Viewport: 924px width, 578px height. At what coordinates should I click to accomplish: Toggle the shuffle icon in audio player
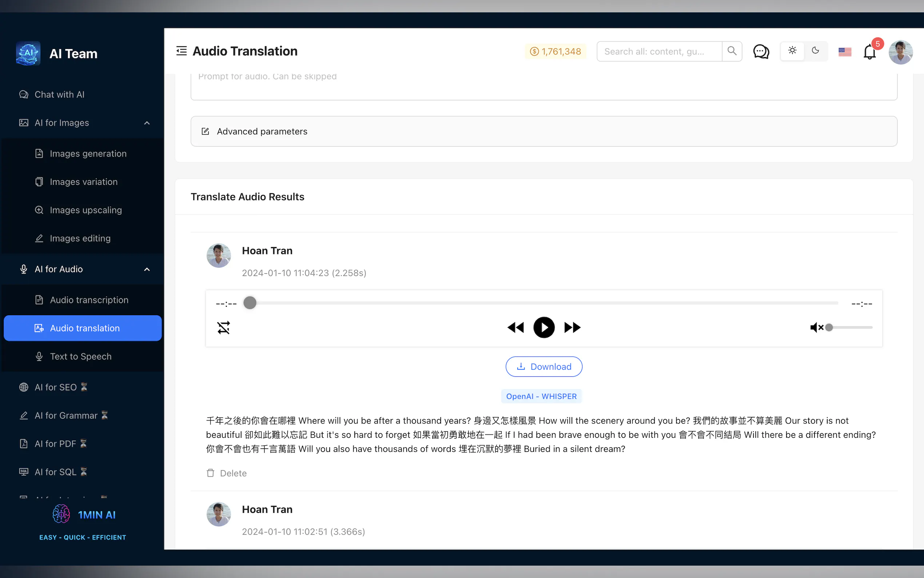click(223, 328)
